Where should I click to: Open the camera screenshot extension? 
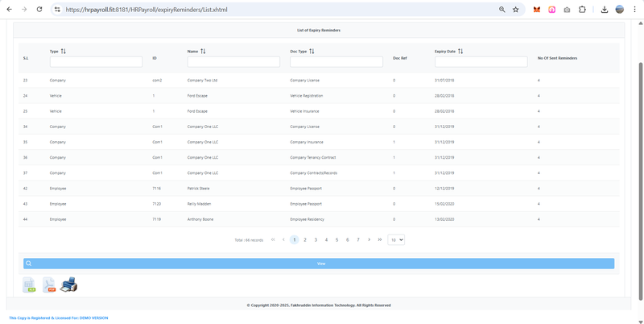[567, 10]
